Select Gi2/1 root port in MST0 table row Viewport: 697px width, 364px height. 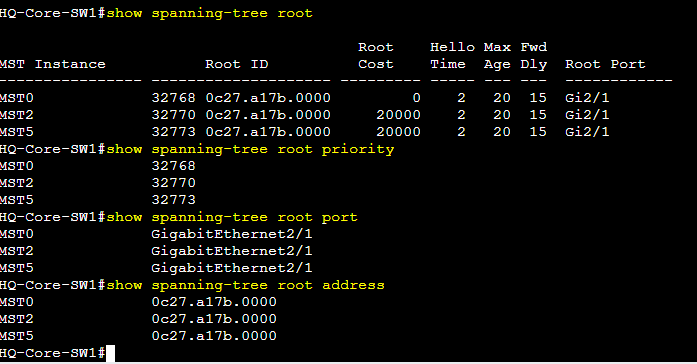tap(587, 98)
